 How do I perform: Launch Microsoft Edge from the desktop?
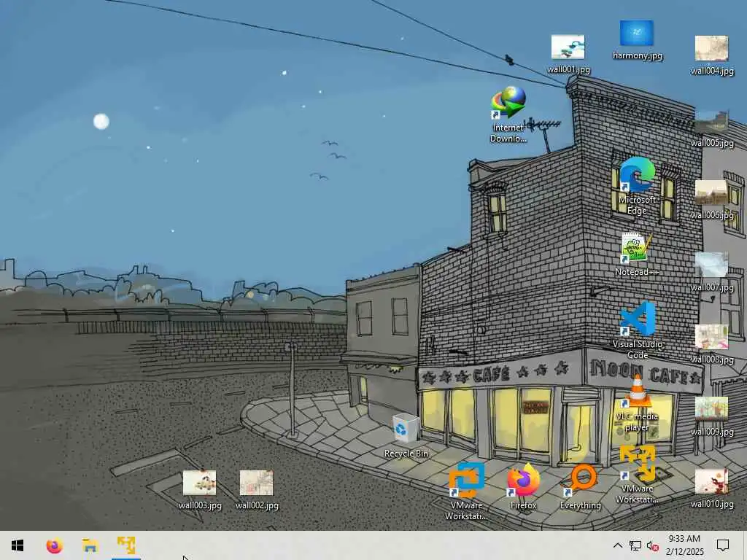pos(637,186)
